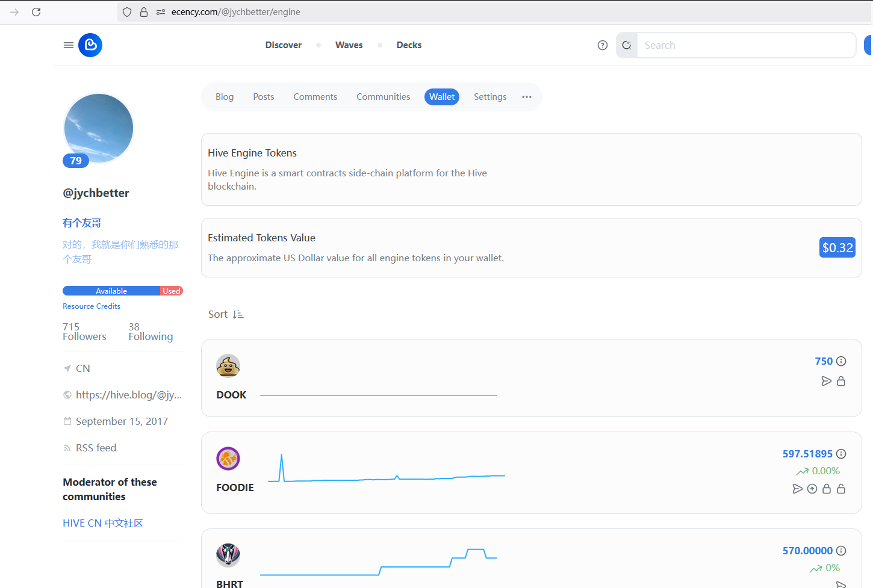
Task: Click the Hive Engine Tokens heading
Action: point(252,153)
